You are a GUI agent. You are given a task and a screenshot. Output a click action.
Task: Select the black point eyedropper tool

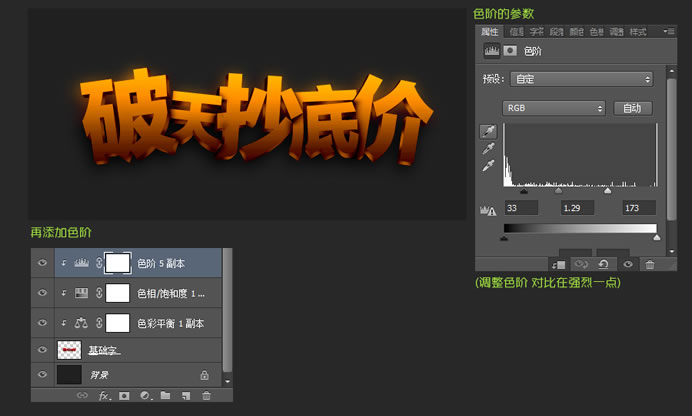click(x=489, y=131)
